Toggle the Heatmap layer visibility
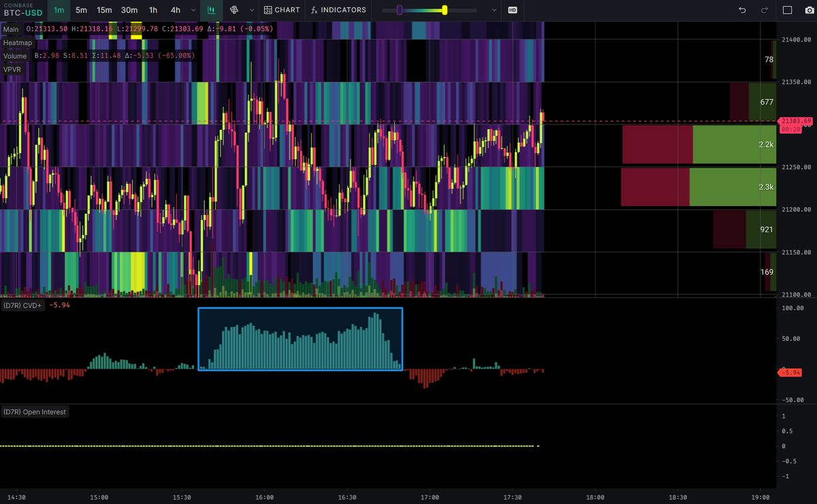Viewport: 817px width, 504px height. pyautogui.click(x=17, y=42)
